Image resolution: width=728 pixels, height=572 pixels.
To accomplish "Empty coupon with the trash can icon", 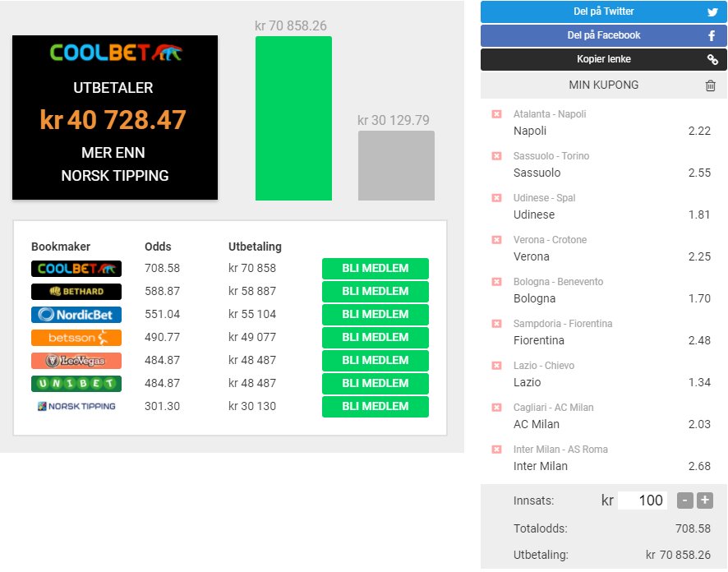I will [711, 85].
